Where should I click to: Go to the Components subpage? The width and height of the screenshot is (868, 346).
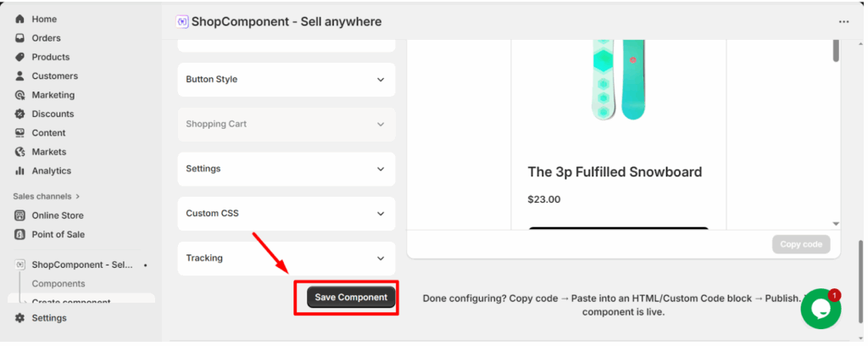point(58,283)
